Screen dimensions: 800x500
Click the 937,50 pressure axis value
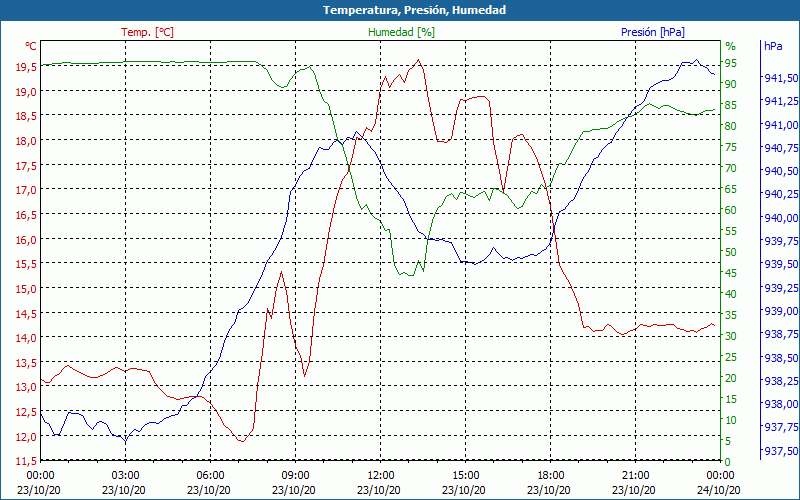[781, 451]
